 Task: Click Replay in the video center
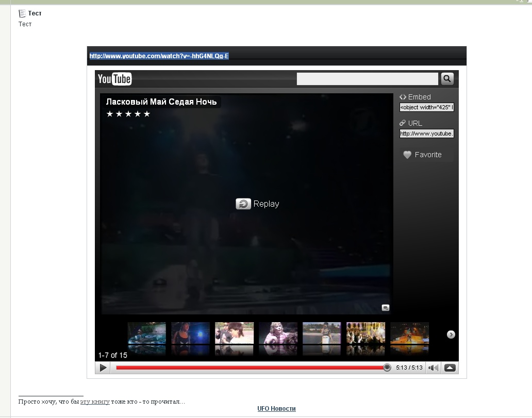pos(257,204)
